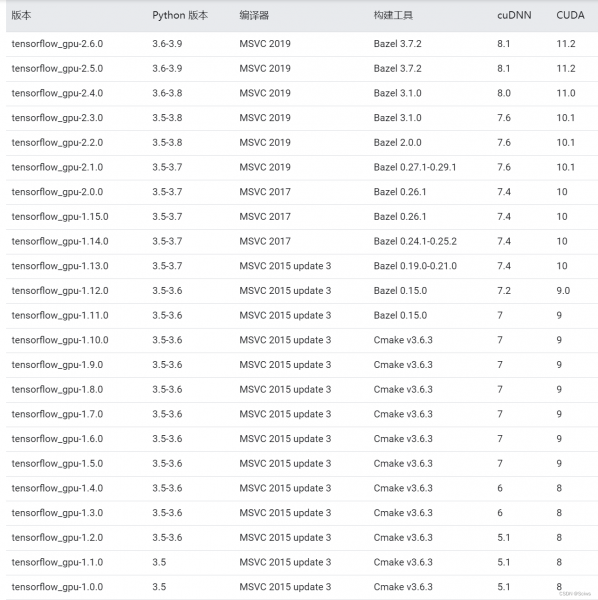Click the tensorflow_gpu-1.13.0 version cell
Screen dimensions: 598x600
point(60,266)
